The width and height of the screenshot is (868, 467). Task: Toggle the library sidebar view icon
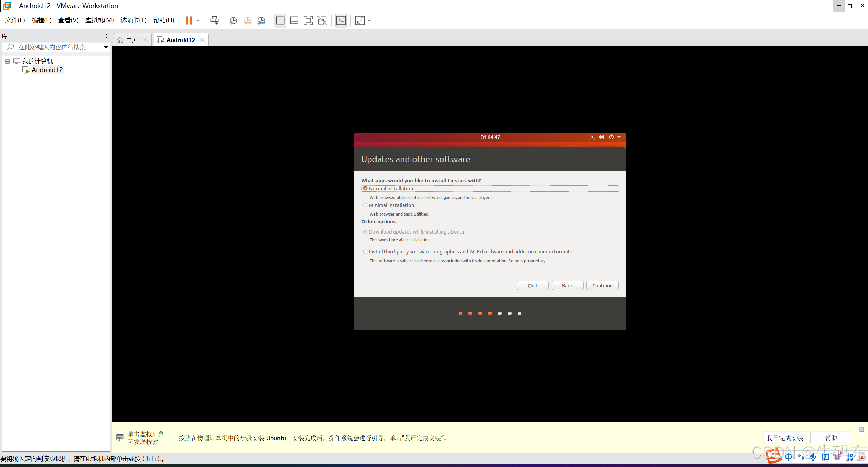pos(280,20)
